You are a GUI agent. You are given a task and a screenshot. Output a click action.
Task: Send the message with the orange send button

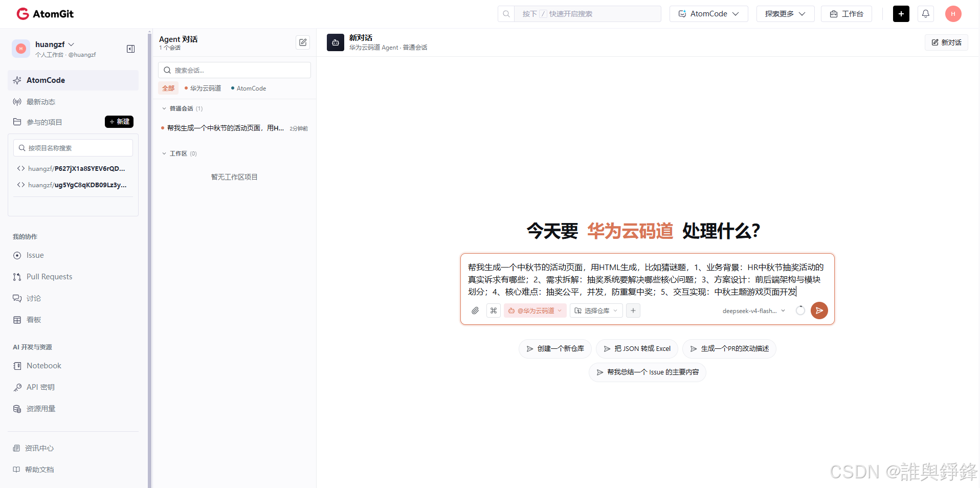819,310
